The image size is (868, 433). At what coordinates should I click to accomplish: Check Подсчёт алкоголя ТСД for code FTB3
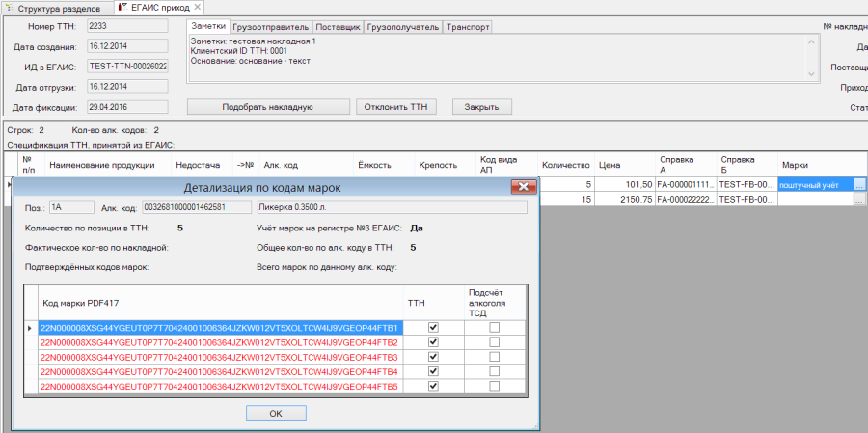click(495, 357)
